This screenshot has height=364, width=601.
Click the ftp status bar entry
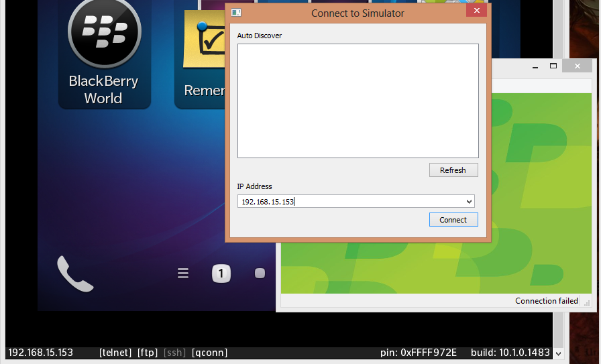pyautogui.click(x=148, y=353)
